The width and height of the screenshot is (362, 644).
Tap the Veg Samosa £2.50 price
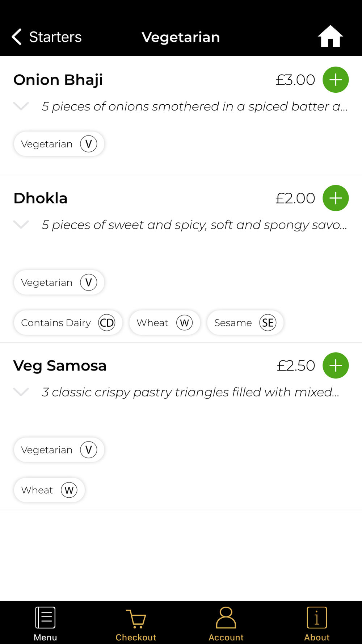(x=296, y=365)
